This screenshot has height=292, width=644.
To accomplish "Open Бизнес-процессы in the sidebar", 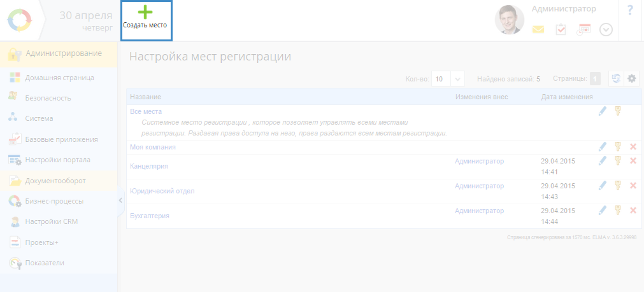I will click(x=54, y=201).
